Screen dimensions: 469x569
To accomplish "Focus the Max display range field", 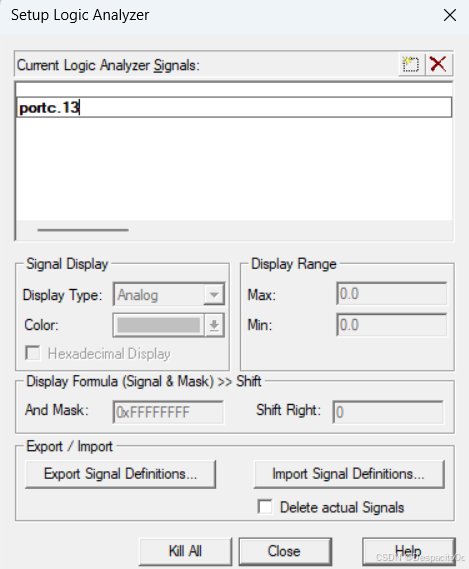I will [392, 294].
